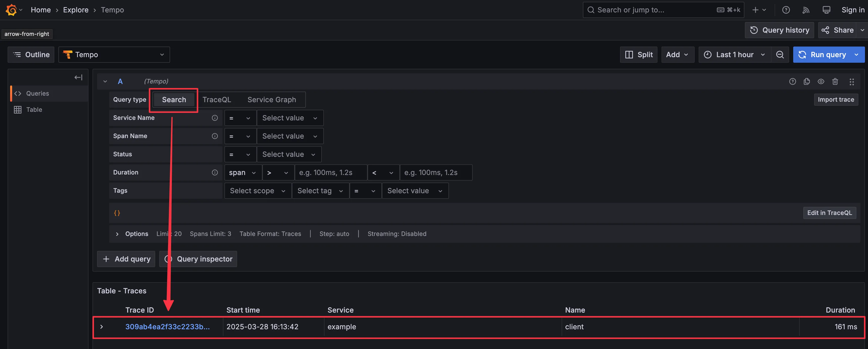Zoom out the time range

780,54
